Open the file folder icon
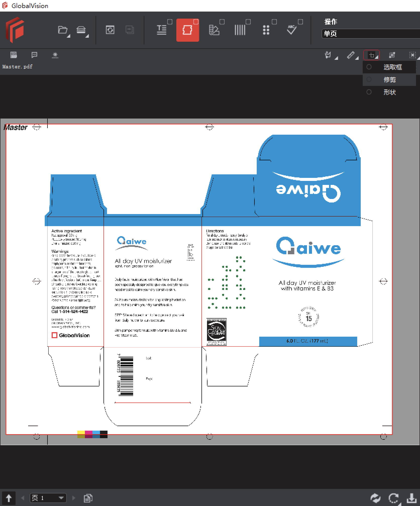The image size is (420, 506). click(x=63, y=30)
